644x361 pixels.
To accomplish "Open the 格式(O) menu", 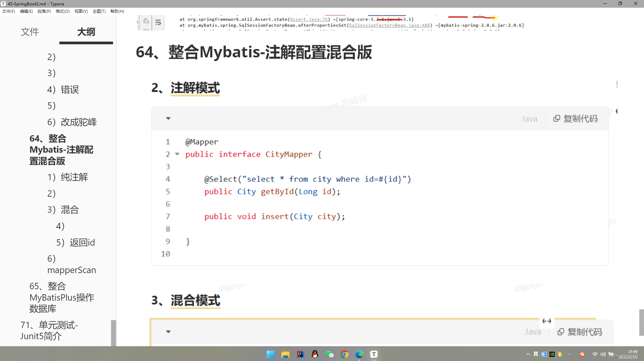I will 63,11.
